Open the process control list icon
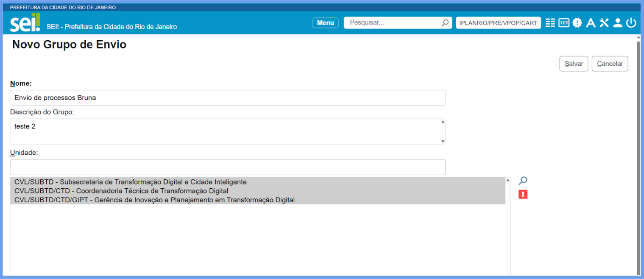 550,23
